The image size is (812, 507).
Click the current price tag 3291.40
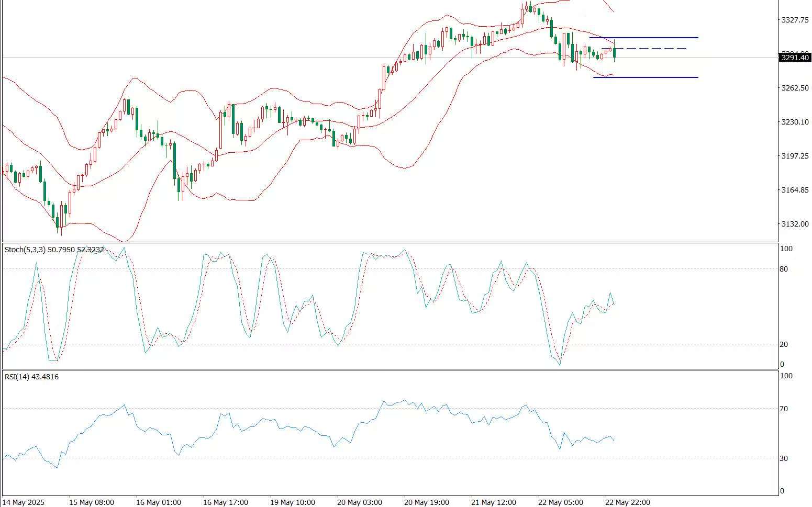(795, 58)
